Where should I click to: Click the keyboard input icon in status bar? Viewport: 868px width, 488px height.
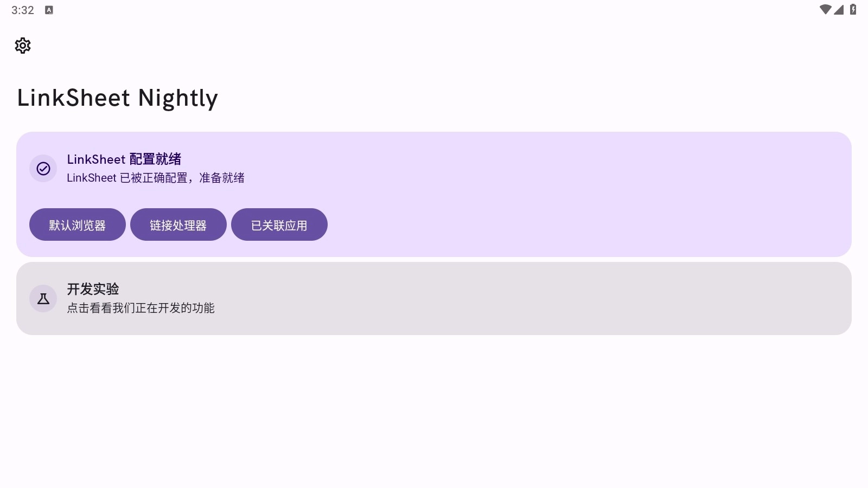coord(49,10)
